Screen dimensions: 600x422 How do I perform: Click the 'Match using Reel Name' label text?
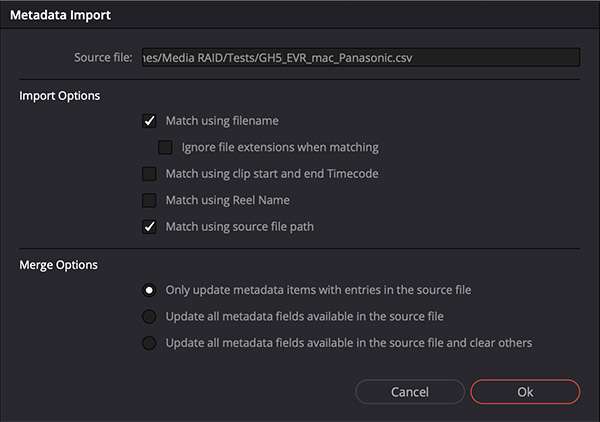coord(228,200)
